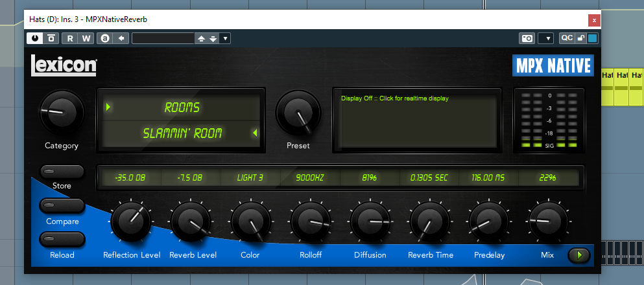The height and width of the screenshot is (285, 644).
Task: Open the preset management dropdown arrow
Action: tap(224, 39)
